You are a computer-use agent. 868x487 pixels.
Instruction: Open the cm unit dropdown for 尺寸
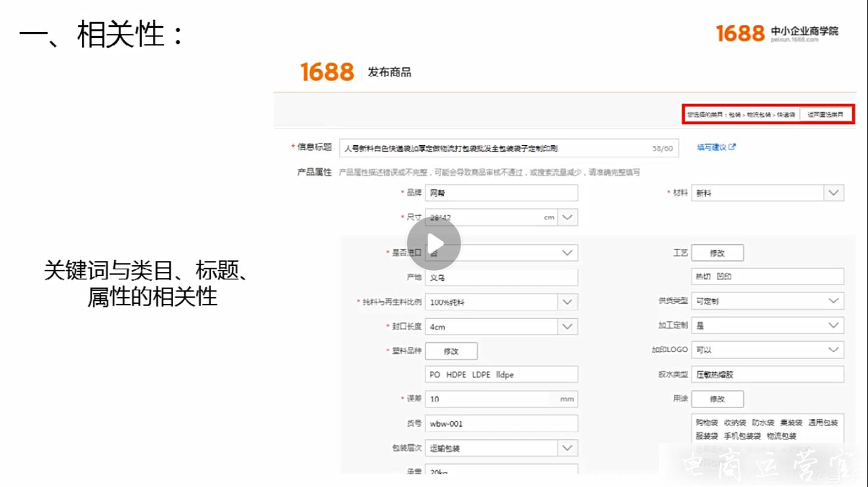pos(568,218)
